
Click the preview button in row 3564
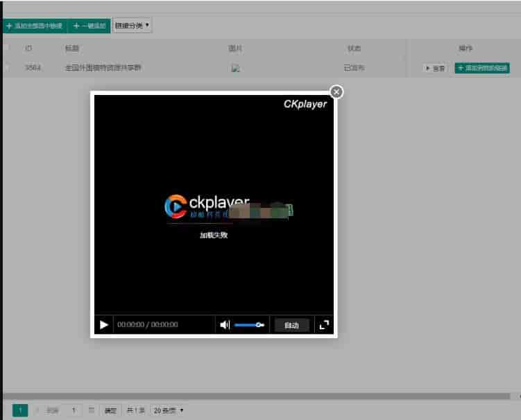pos(435,68)
